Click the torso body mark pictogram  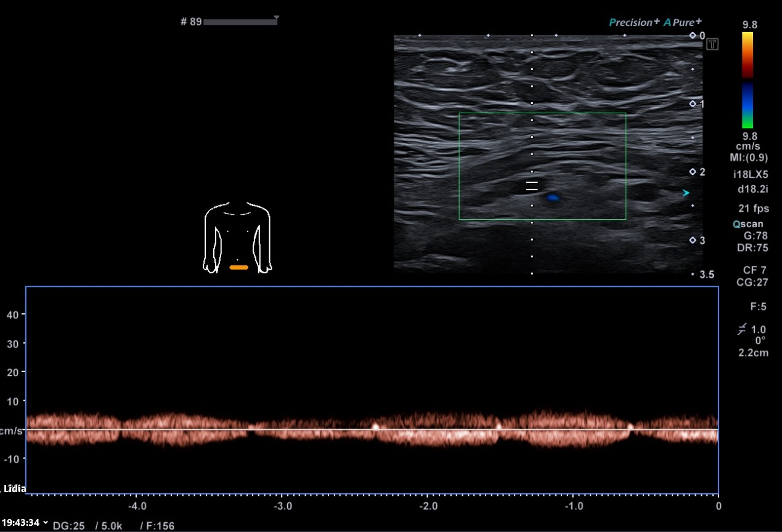click(237, 237)
